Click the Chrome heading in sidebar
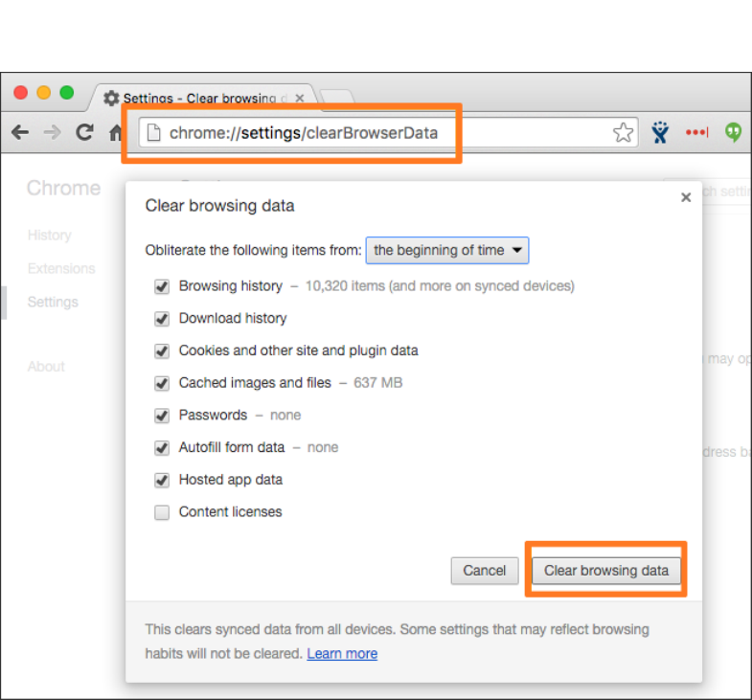752x700 pixels. [64, 188]
